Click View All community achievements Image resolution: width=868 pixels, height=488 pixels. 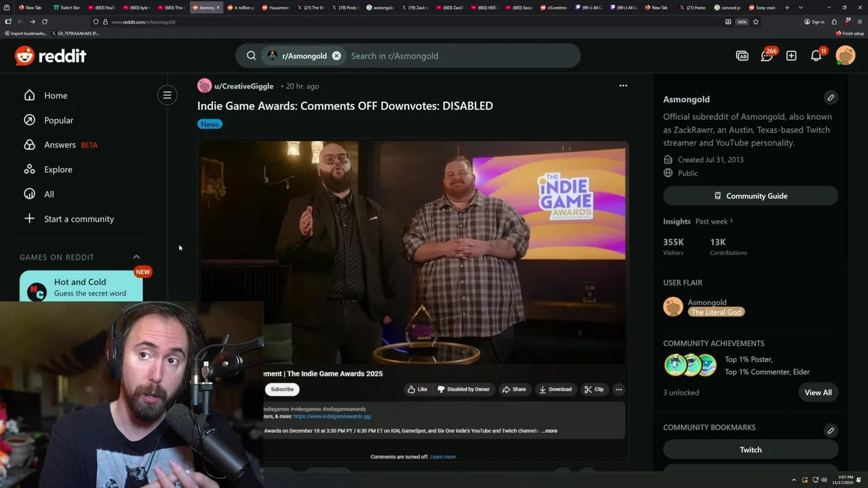(818, 392)
